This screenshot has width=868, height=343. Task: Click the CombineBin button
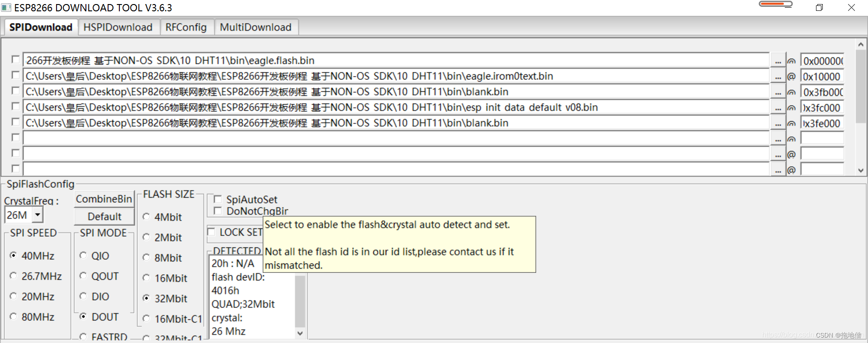click(x=104, y=199)
